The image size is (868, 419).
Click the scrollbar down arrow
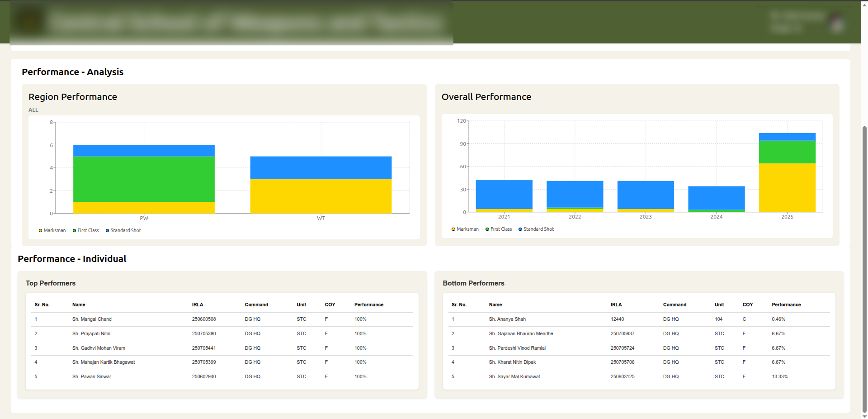(864, 416)
